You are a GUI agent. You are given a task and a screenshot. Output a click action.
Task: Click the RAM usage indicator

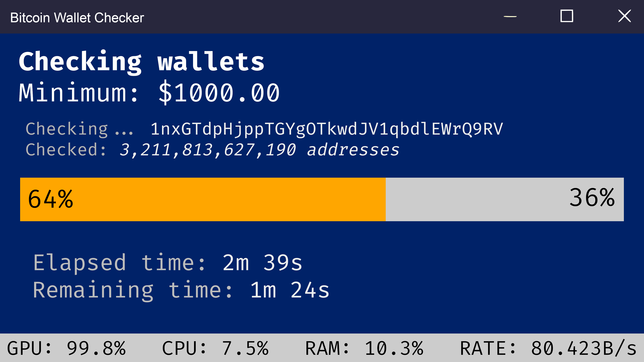click(364, 348)
